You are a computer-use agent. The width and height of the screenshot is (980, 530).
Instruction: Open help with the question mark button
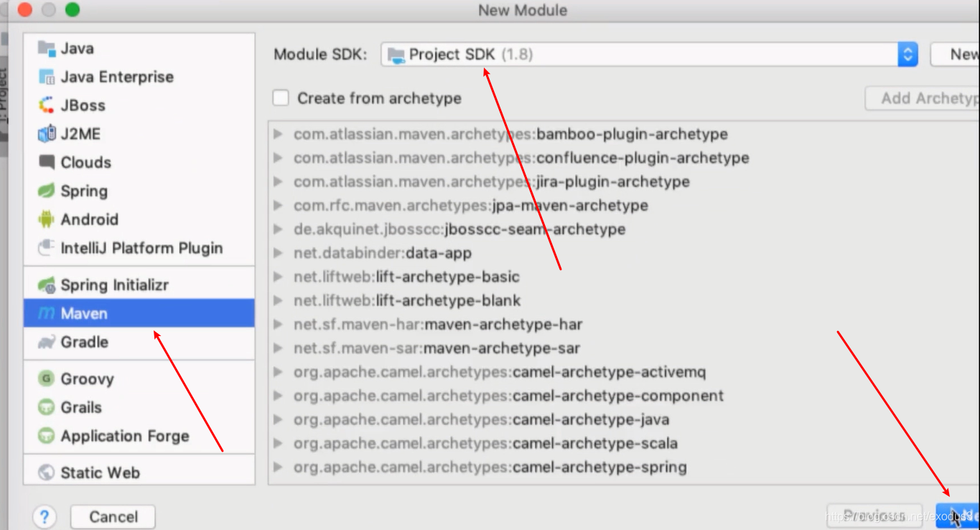tap(45, 516)
